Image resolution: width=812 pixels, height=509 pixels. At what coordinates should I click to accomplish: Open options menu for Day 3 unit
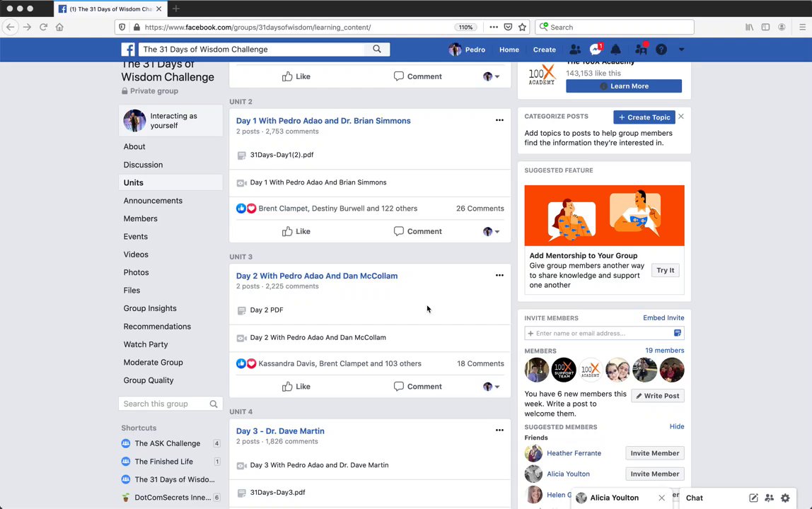click(x=499, y=430)
